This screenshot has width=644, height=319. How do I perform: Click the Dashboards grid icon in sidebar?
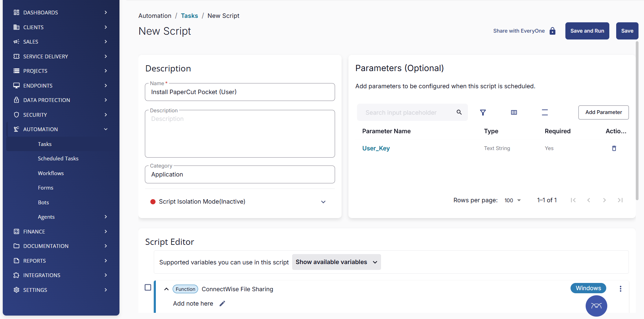[x=16, y=12]
